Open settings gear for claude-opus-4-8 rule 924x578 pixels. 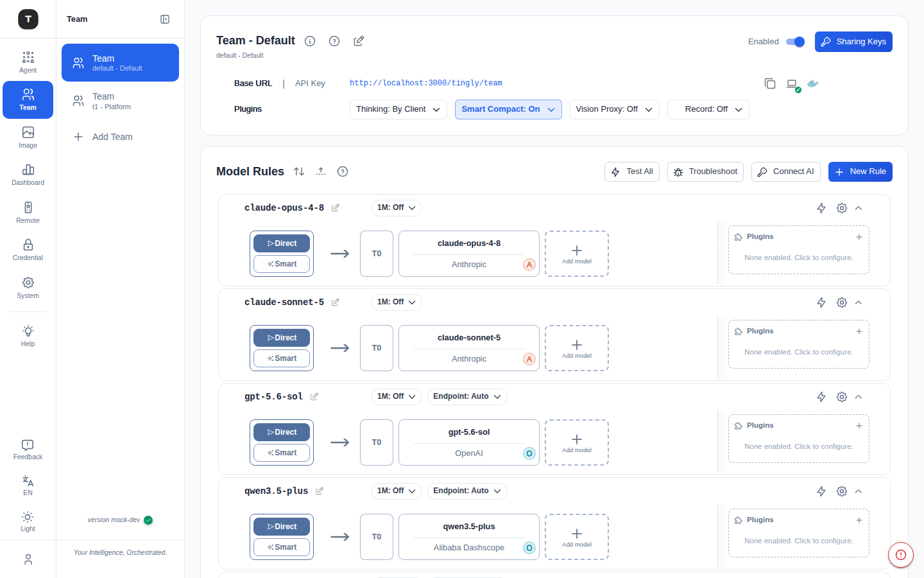coord(842,208)
